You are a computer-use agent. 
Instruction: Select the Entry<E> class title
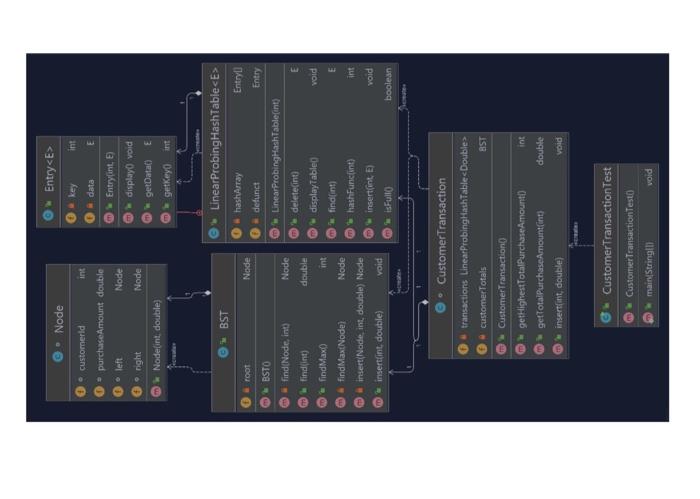[49, 169]
